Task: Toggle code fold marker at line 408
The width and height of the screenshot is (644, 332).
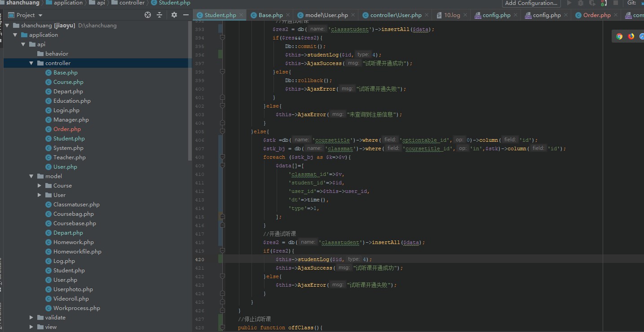Action: (x=222, y=157)
